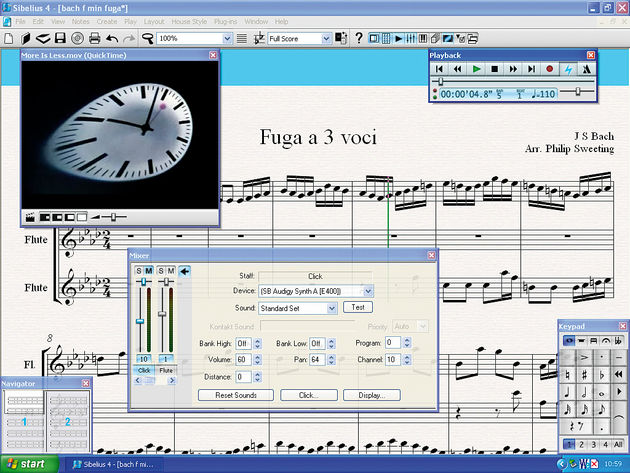Jump to end in the Playback window
The width and height of the screenshot is (630, 473).
click(531, 69)
